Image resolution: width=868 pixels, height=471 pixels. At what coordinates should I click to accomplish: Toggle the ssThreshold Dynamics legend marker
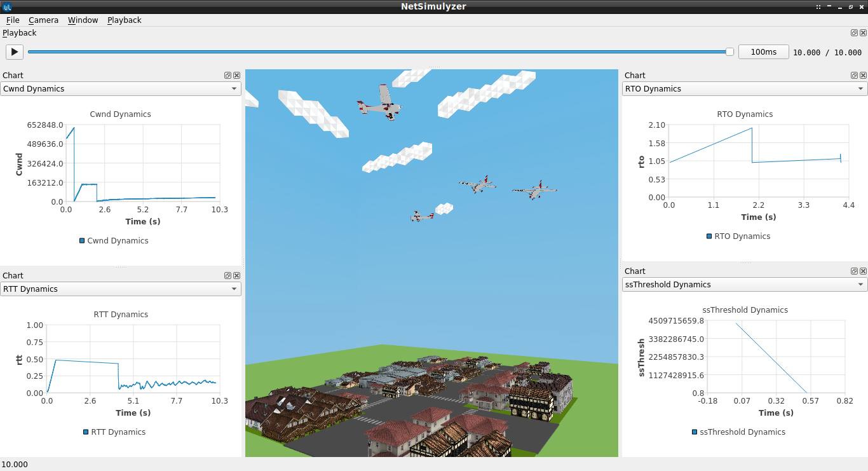(x=695, y=432)
